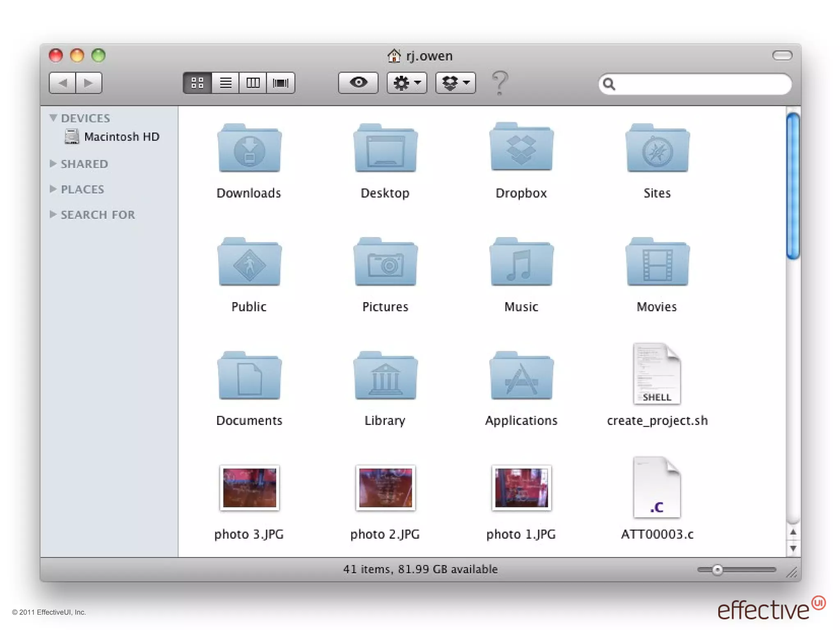Screen dimensions: 840x630
Task: Open the Action gear dropdown menu
Action: coord(406,83)
